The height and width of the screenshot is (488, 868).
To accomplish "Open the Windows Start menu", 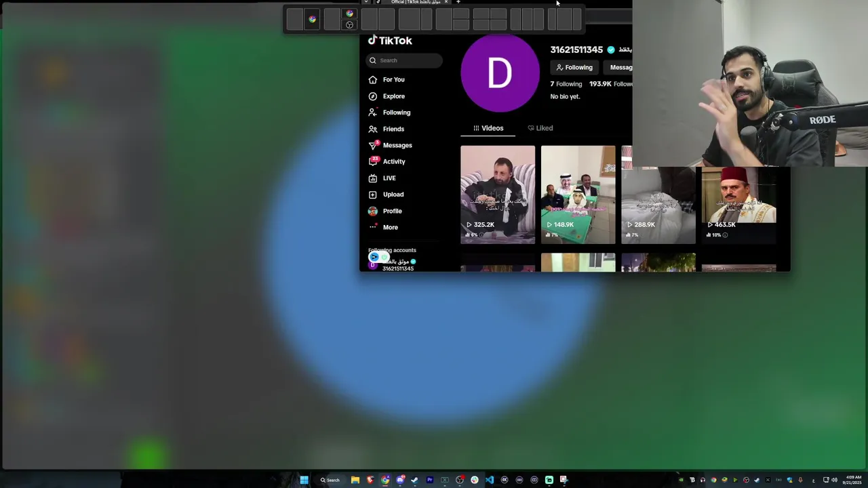I will tap(304, 480).
